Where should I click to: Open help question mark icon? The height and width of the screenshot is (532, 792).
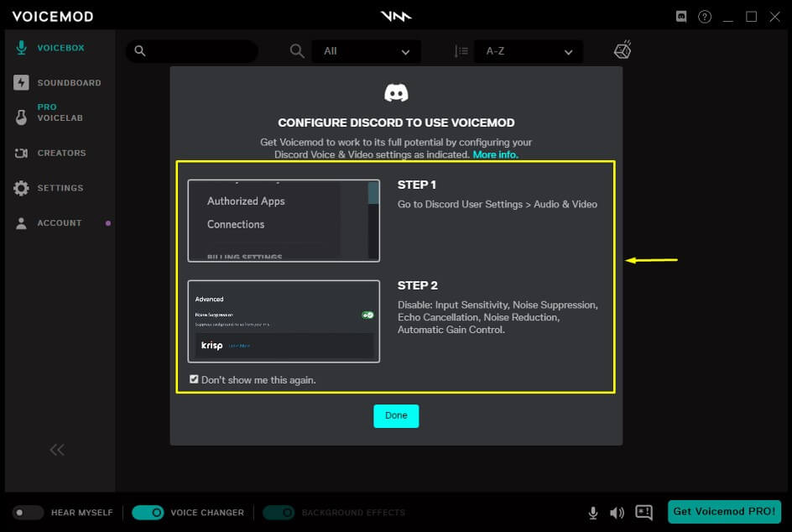705,17
